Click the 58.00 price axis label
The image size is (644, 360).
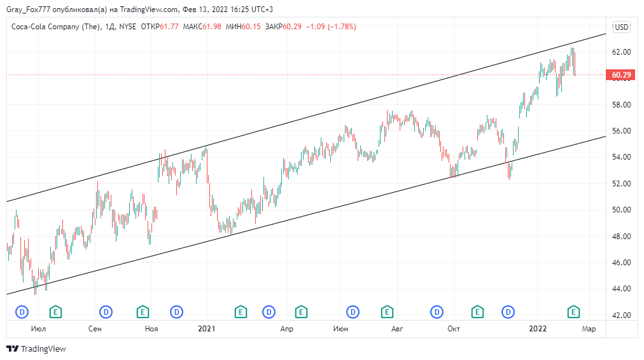pyautogui.click(x=622, y=105)
